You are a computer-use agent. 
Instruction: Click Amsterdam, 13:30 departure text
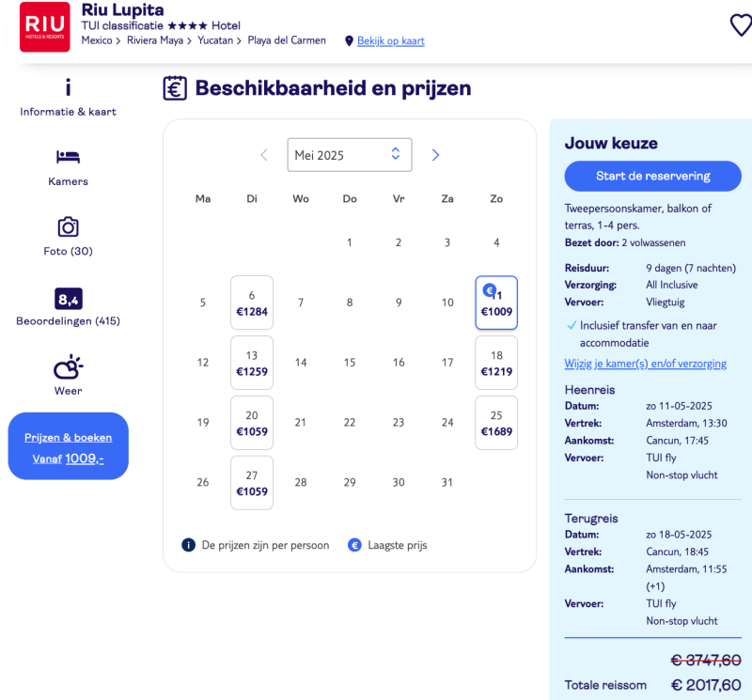686,424
